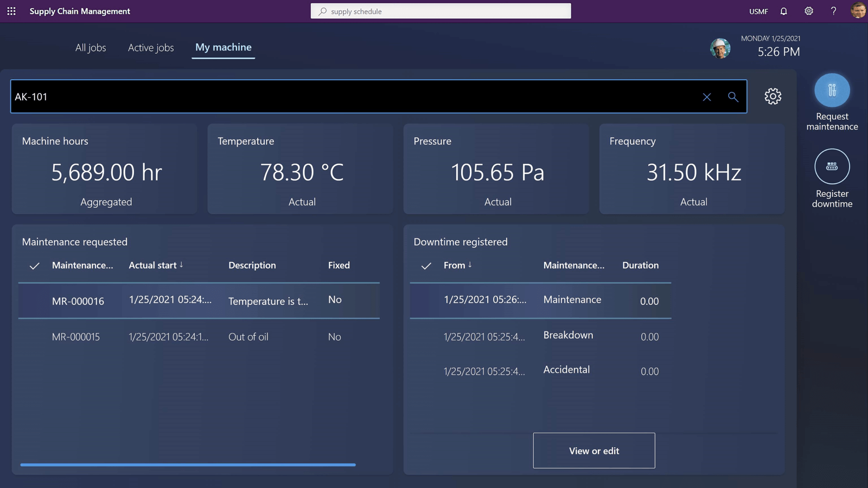868x488 pixels.
Task: Click the Frequency 31.50 kHz card
Action: point(692,169)
